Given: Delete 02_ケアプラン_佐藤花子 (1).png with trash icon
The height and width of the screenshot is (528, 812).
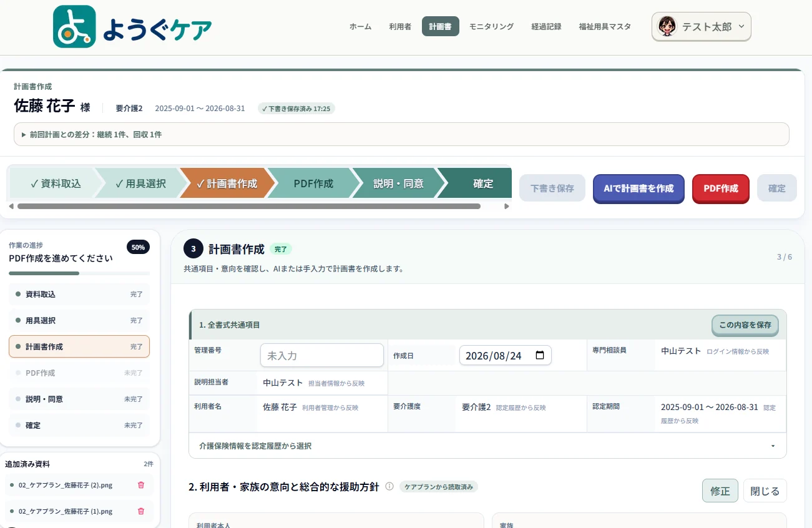Looking at the screenshot, I should click(x=140, y=511).
